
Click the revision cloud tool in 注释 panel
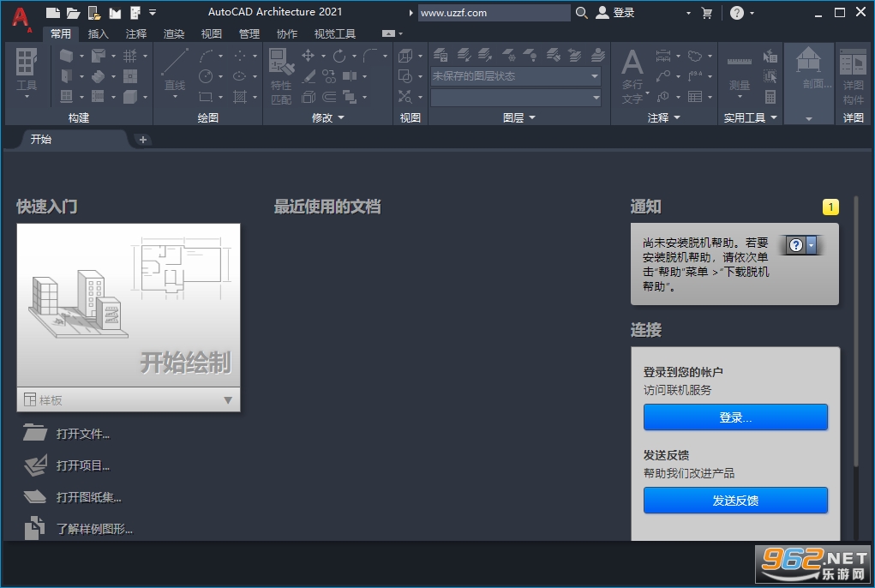[x=695, y=55]
